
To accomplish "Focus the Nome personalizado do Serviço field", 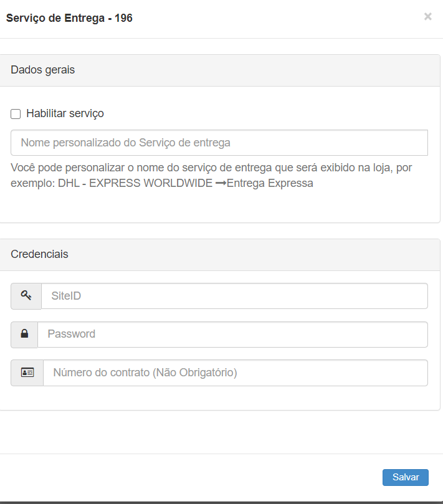I will pyautogui.click(x=219, y=143).
